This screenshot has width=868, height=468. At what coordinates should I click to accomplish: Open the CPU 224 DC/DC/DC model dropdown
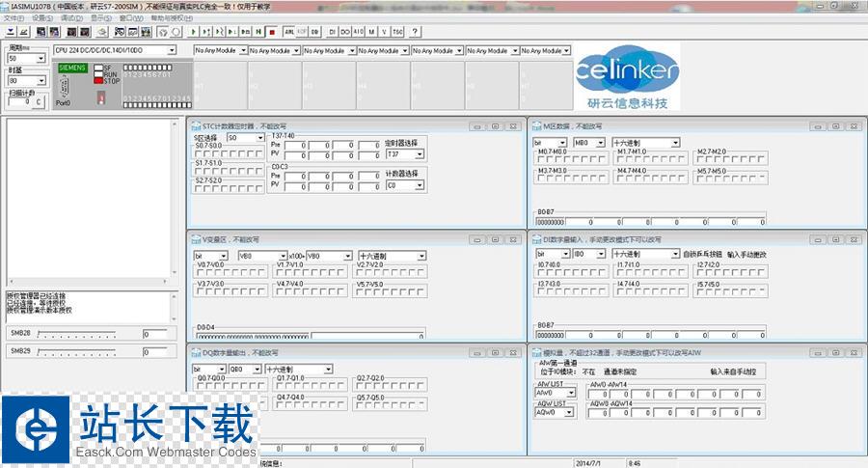[x=172, y=50]
